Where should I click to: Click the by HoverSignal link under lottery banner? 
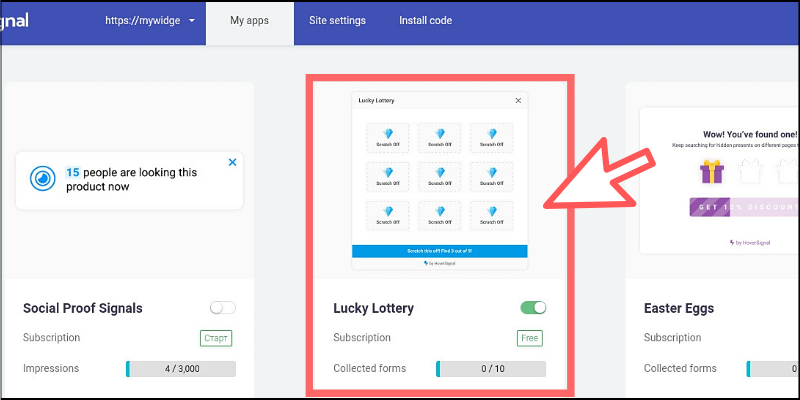440,263
